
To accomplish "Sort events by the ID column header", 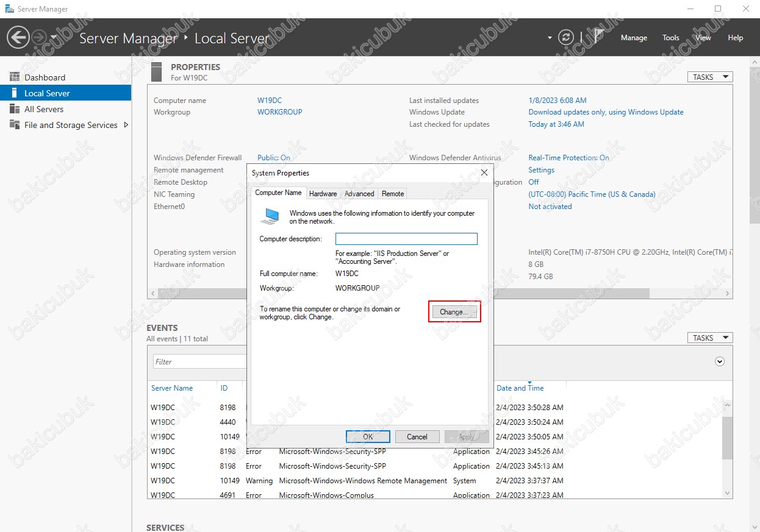I will click(224, 388).
